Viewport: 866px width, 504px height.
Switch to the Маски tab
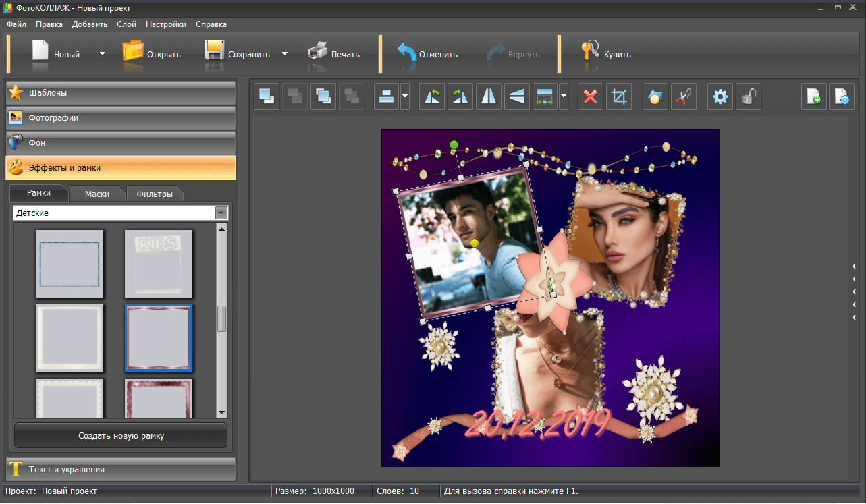point(97,194)
